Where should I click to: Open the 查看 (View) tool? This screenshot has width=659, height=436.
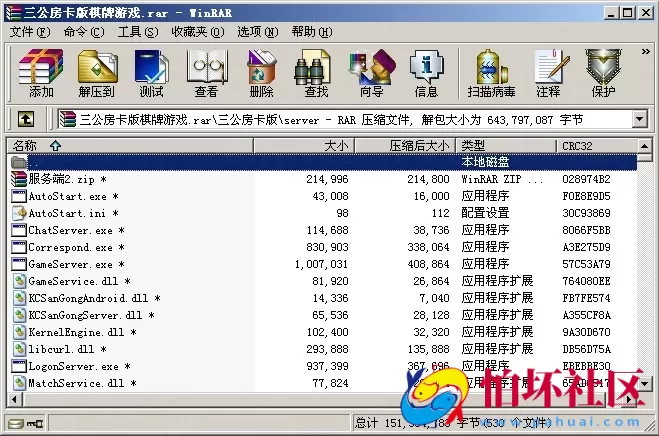206,74
